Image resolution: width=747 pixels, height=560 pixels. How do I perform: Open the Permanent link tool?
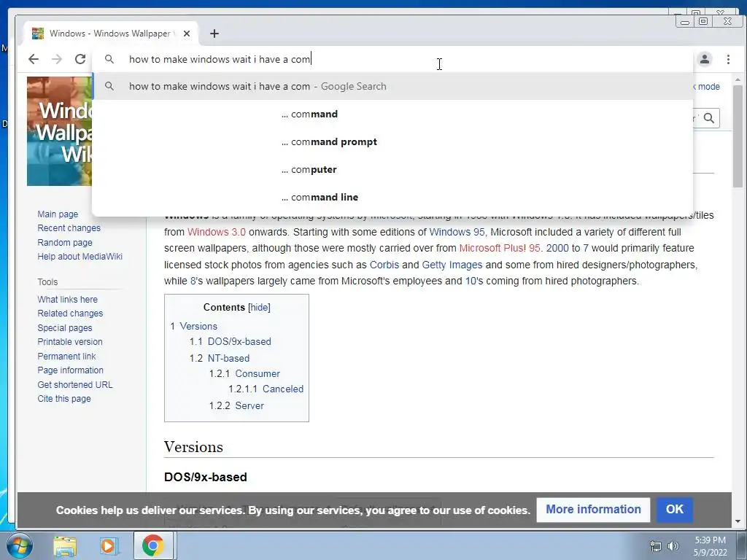[66, 356]
